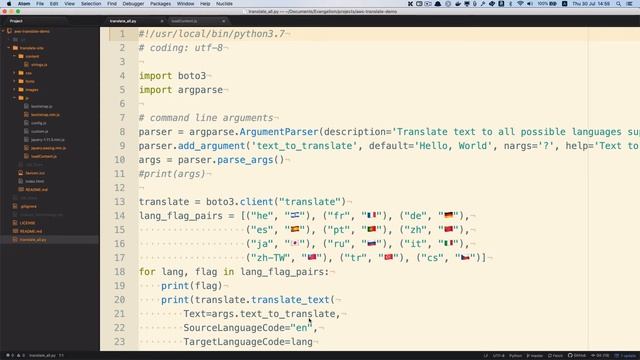This screenshot has height=360, width=640.
Task: Collapse the js folder chevron
Action: [x=14, y=98]
